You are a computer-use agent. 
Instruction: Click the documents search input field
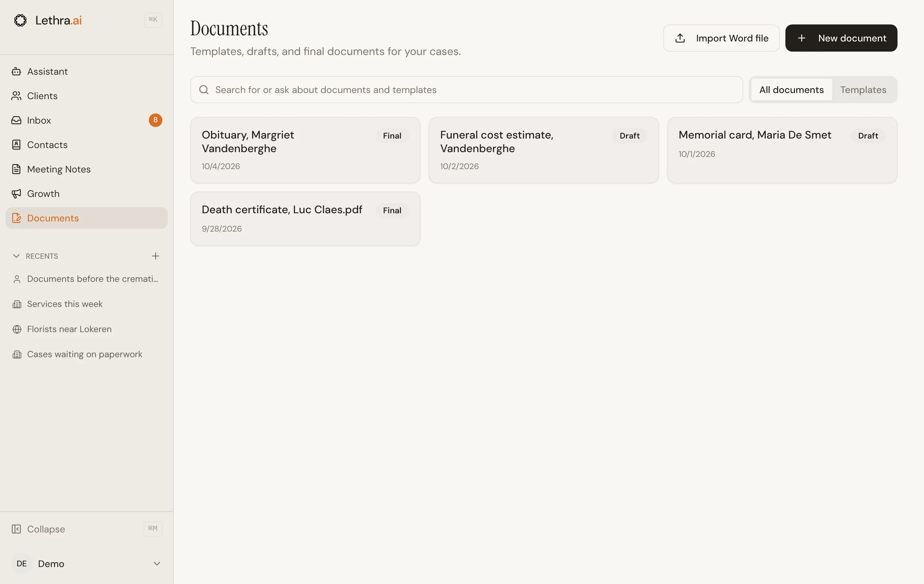pos(467,90)
